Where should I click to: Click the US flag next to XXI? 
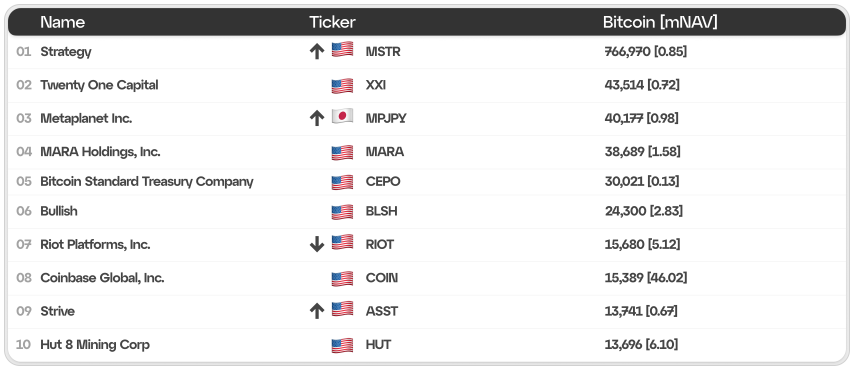pyautogui.click(x=342, y=86)
